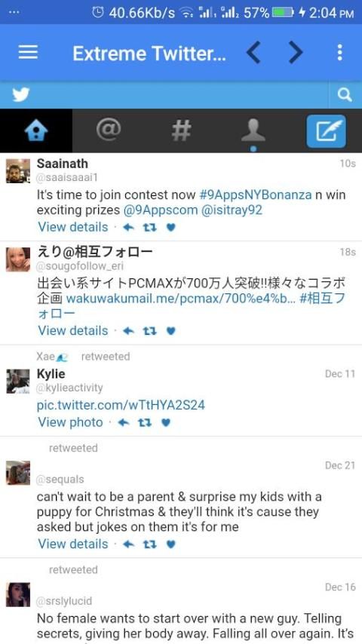The image size is (362, 644).
Task: Open Twitter search magnifier
Action: [x=345, y=95]
